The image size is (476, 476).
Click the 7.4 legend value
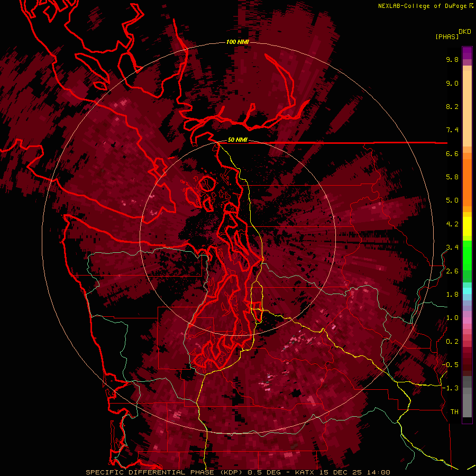click(452, 130)
